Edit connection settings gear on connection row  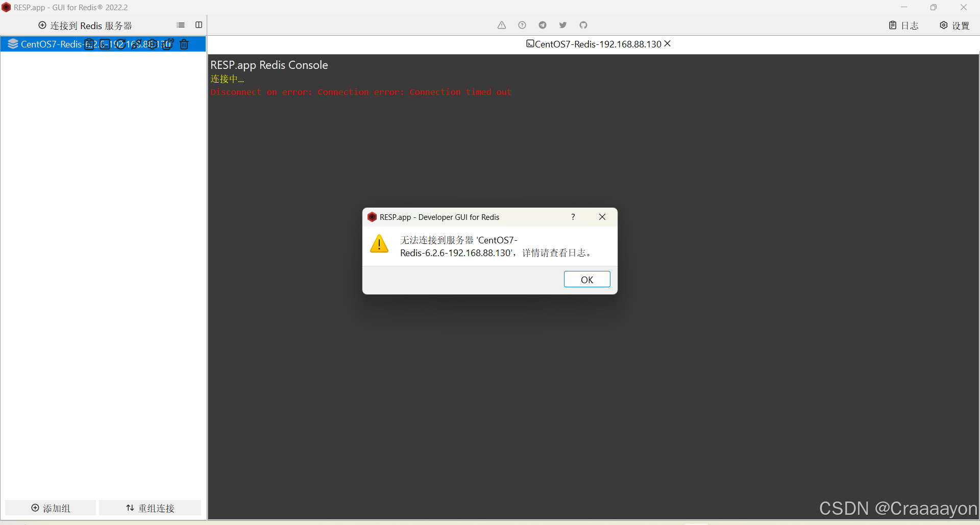tap(152, 44)
